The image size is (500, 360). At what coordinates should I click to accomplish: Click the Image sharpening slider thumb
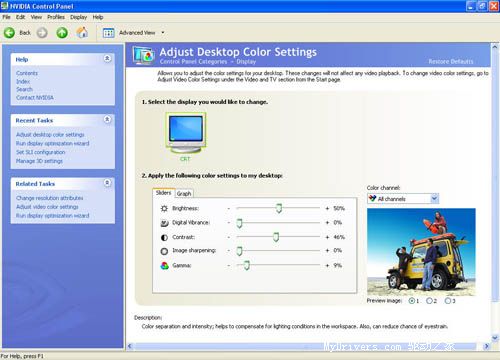tap(239, 251)
